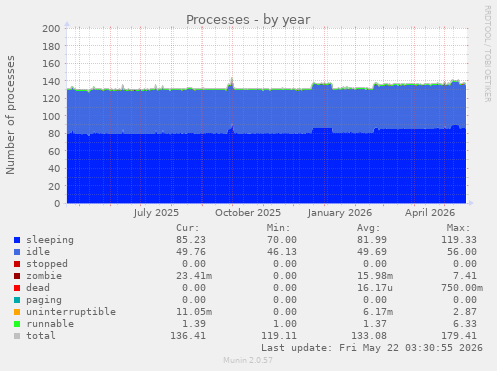
Task: Click the green runnable legend swatch
Action: tap(17, 324)
